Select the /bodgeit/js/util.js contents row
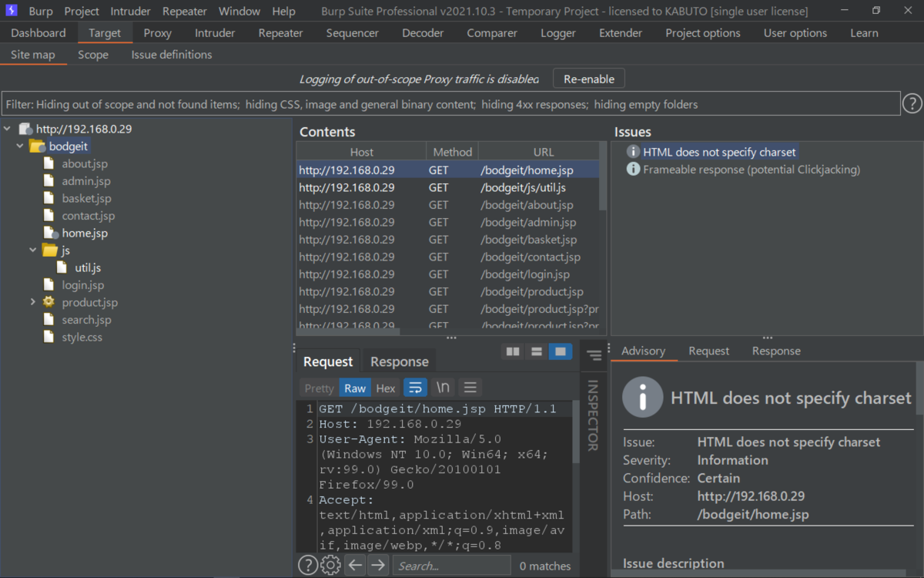924x578 pixels. point(448,187)
